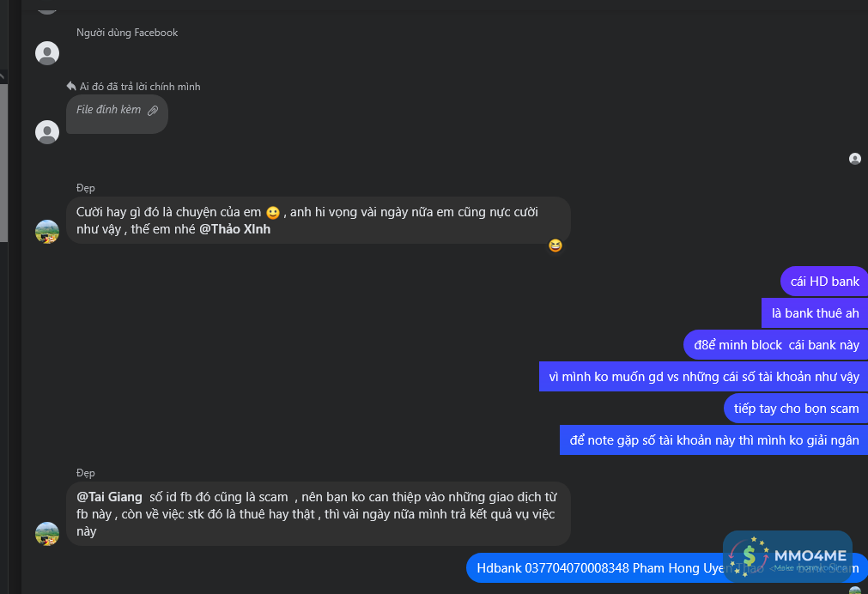Click Đẹp's avatar beside the @Tai Giang message
This screenshot has width=868, height=594.
click(47, 533)
